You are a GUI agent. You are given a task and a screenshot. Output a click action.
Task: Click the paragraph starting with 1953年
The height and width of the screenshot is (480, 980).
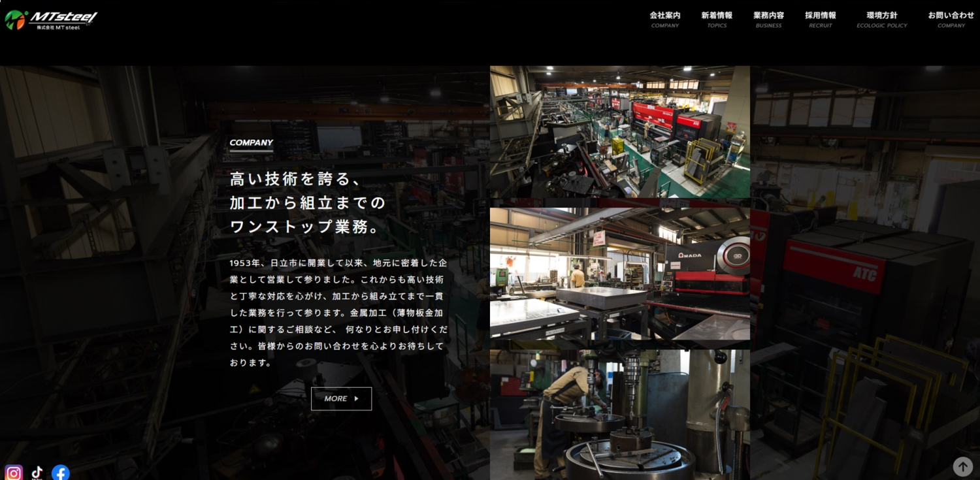(338, 313)
